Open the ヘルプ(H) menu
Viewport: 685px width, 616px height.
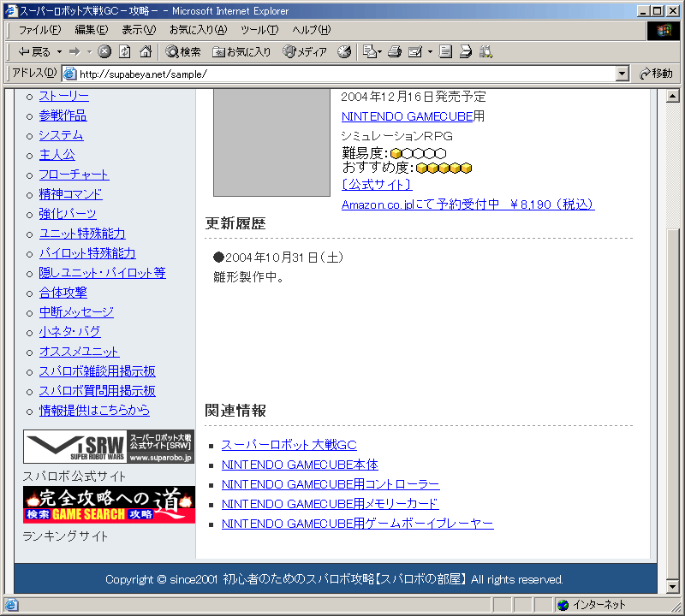(312, 30)
